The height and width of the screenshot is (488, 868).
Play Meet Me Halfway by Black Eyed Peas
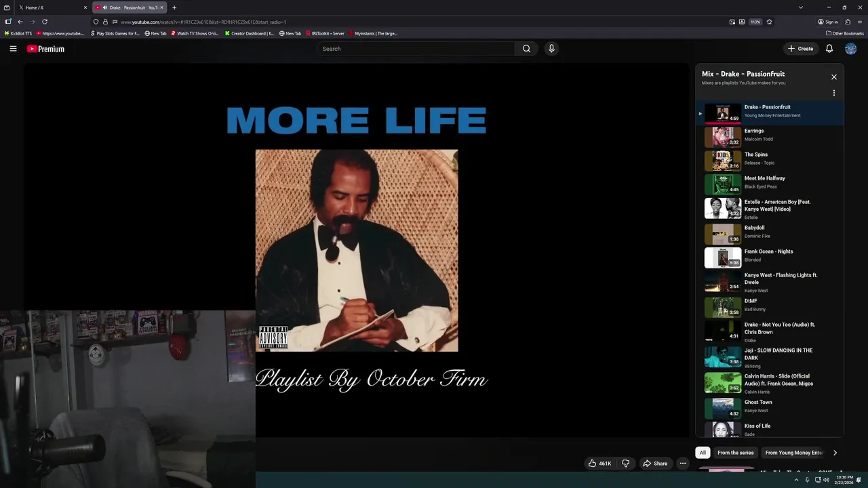pos(770,184)
